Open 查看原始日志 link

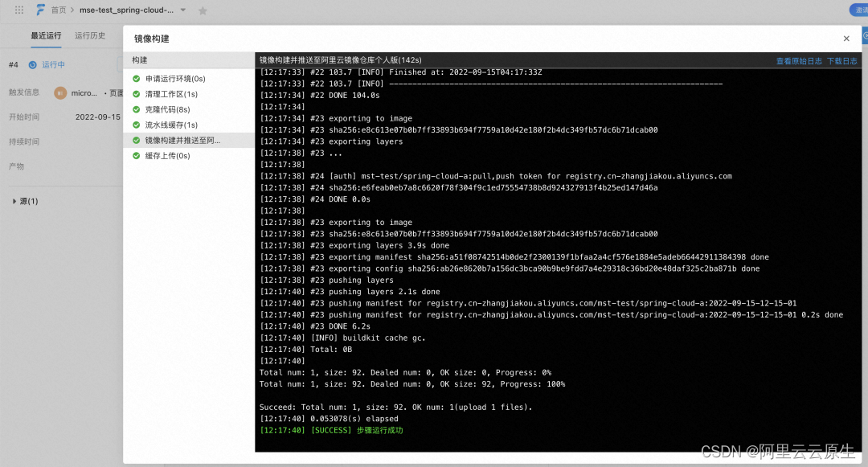pyautogui.click(x=799, y=61)
